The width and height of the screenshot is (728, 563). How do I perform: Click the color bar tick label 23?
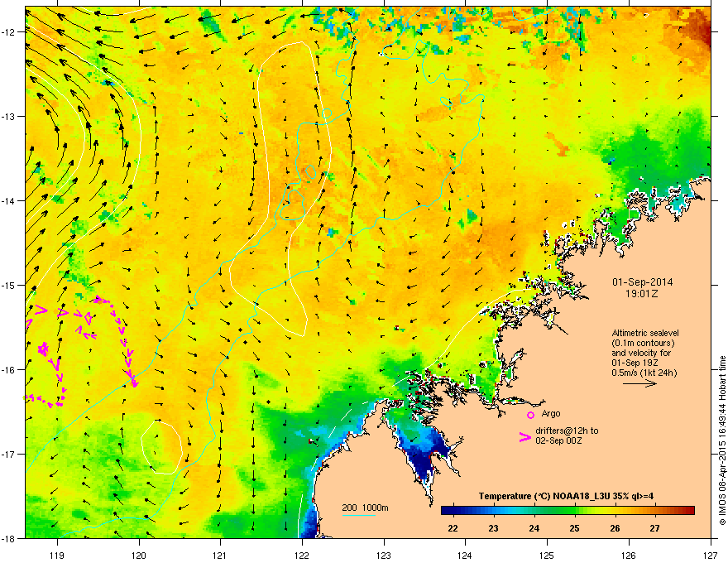coord(493,528)
